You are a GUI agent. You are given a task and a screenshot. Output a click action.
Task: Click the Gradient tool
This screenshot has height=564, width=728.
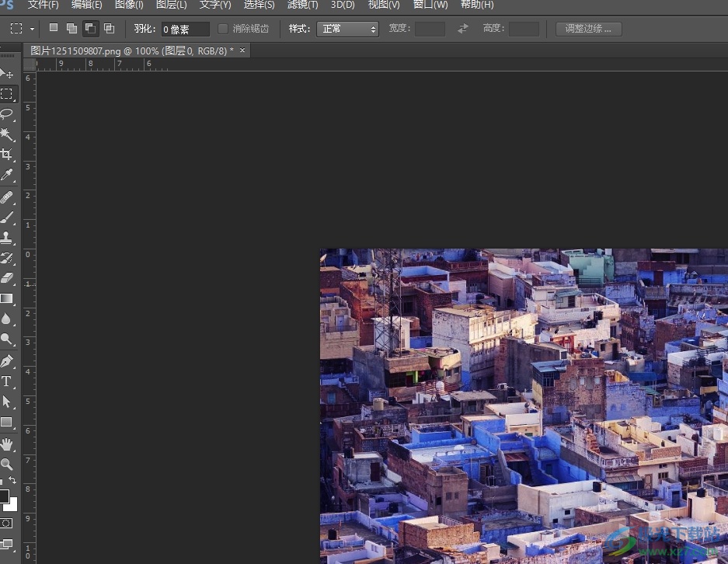click(7, 299)
